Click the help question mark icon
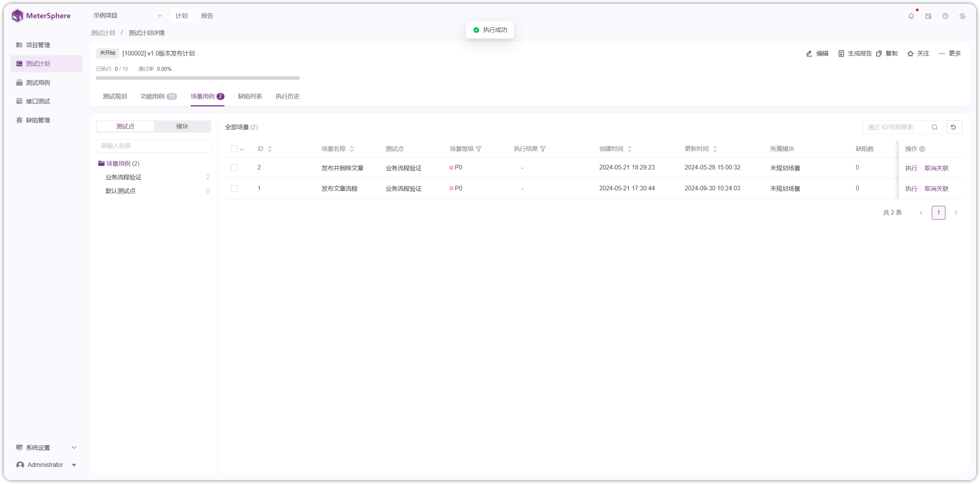Viewport: 980px width, 484px height. tap(945, 16)
